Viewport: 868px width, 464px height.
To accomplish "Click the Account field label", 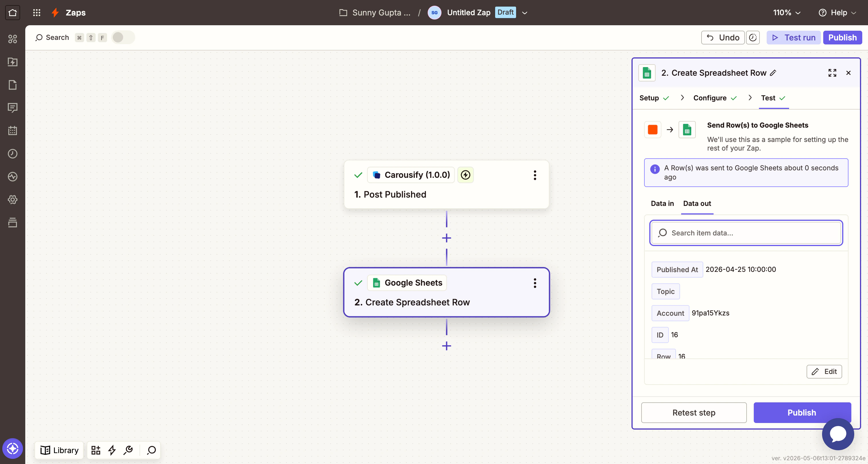I will (x=670, y=313).
